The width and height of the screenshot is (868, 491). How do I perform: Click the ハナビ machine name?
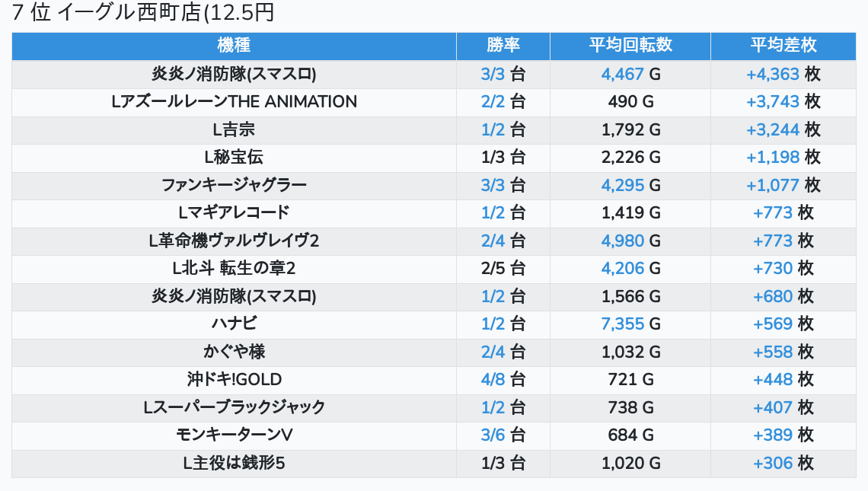tap(234, 324)
